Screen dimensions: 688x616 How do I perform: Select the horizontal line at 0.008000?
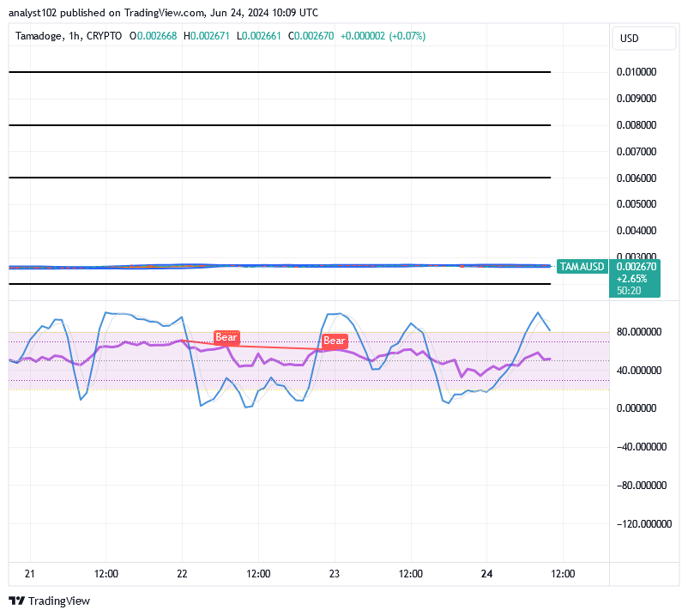(279, 125)
